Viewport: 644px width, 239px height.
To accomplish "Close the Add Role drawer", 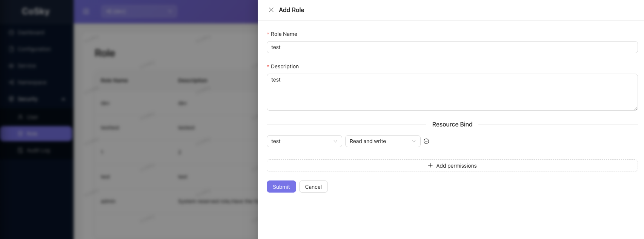I will [x=271, y=10].
